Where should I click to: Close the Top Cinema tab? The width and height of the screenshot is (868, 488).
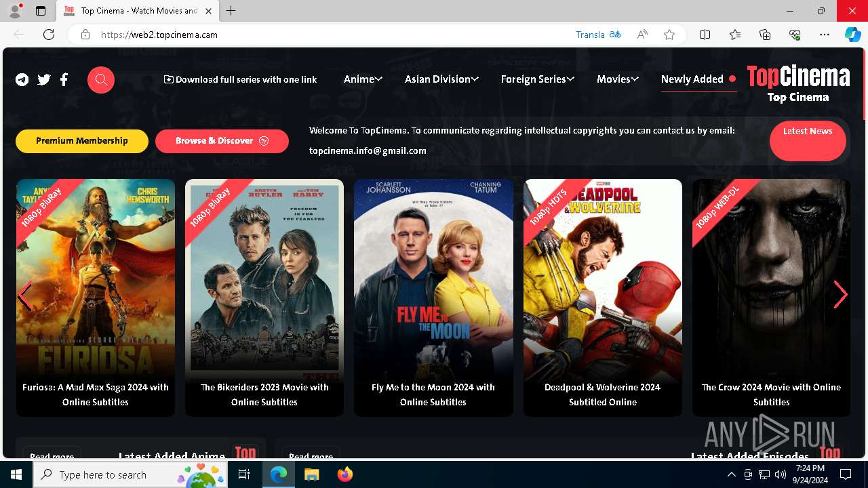point(208,11)
